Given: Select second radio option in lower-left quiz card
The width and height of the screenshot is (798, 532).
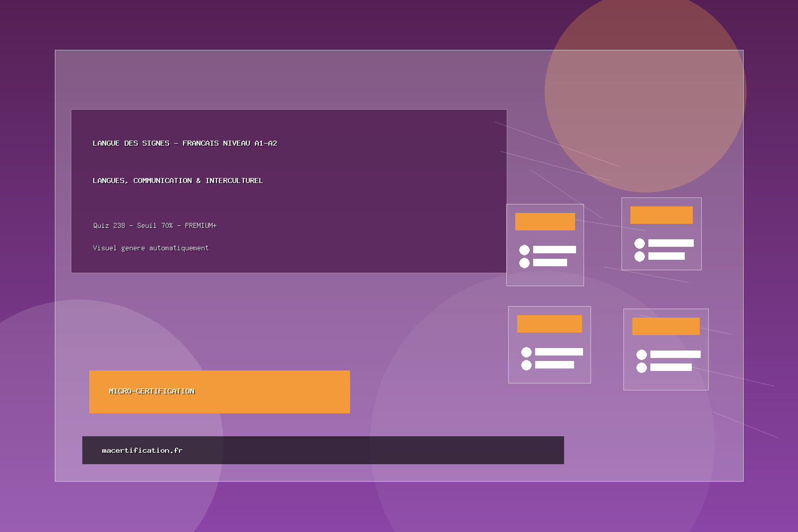Looking at the screenshot, I should pos(526,365).
